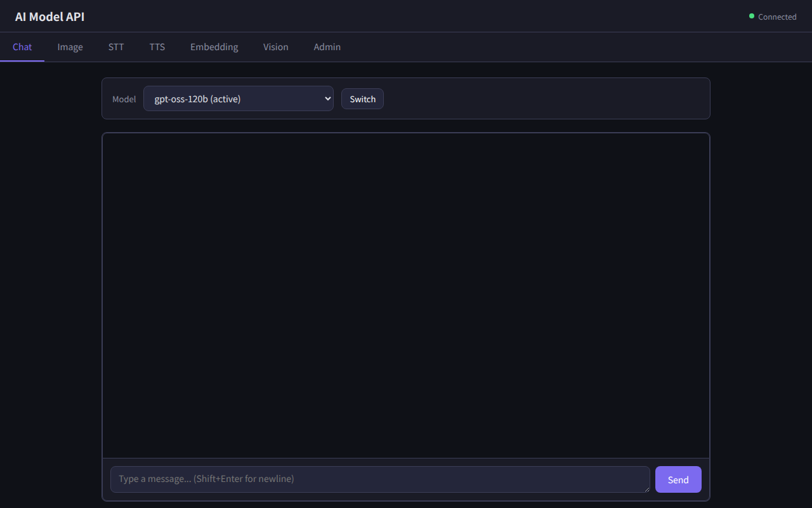812x508 pixels.
Task: Click the Connected label in the header
Action: point(777,17)
